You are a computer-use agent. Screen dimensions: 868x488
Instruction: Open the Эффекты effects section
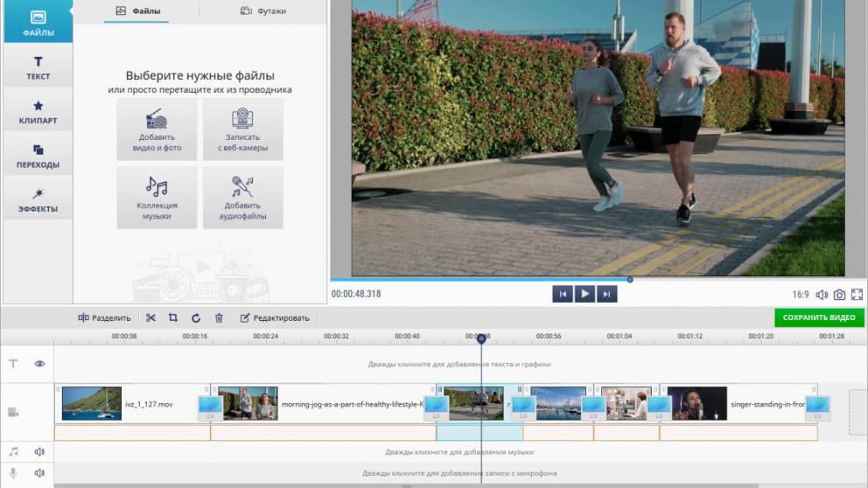38,200
